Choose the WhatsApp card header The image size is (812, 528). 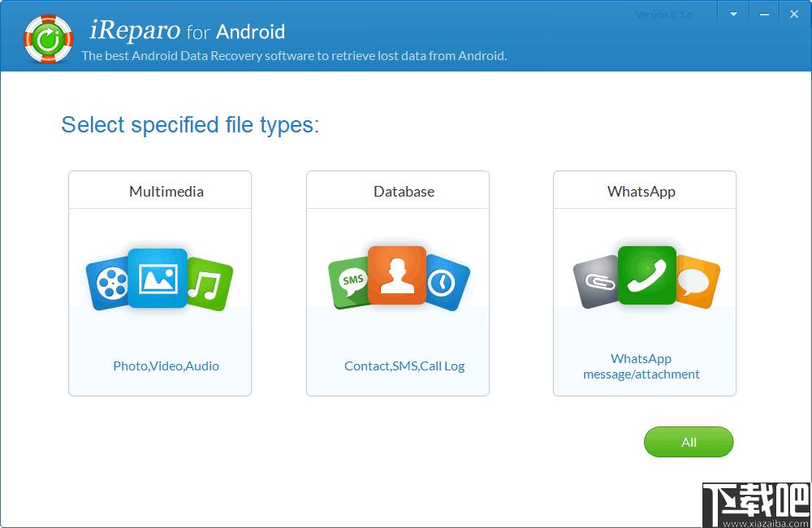tap(645, 191)
